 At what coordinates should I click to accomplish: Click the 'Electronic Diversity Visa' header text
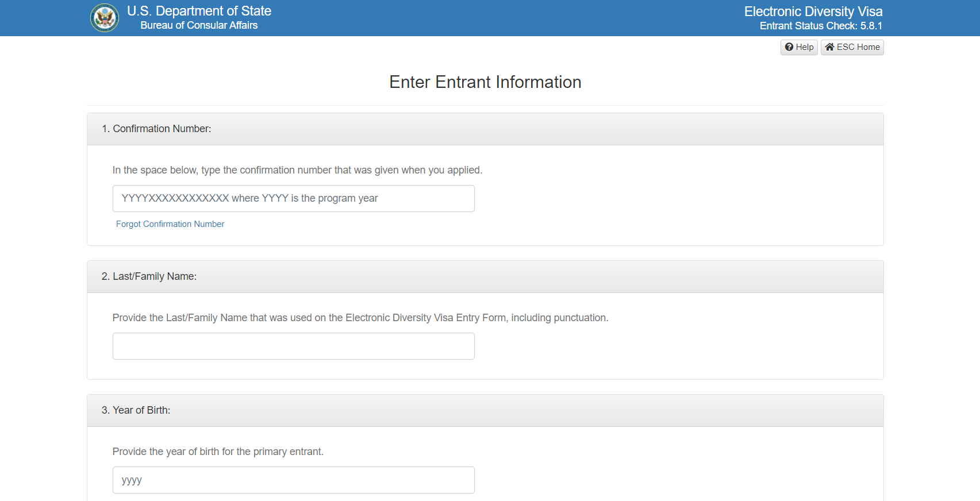[813, 11]
